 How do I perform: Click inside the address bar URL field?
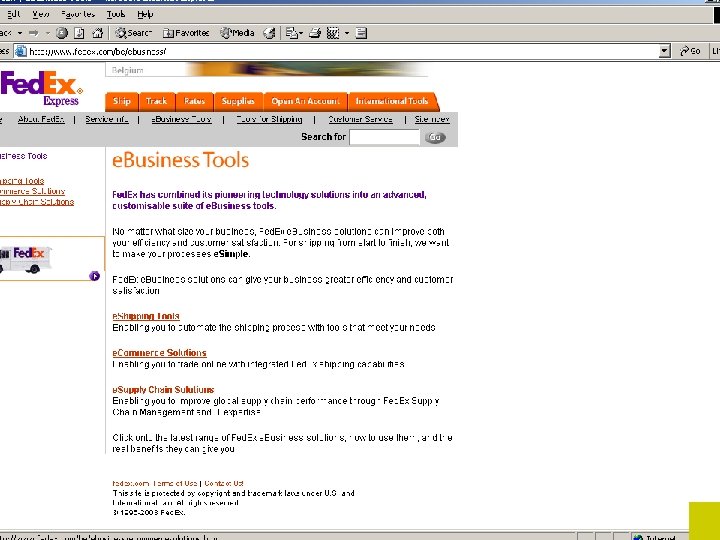point(342,51)
